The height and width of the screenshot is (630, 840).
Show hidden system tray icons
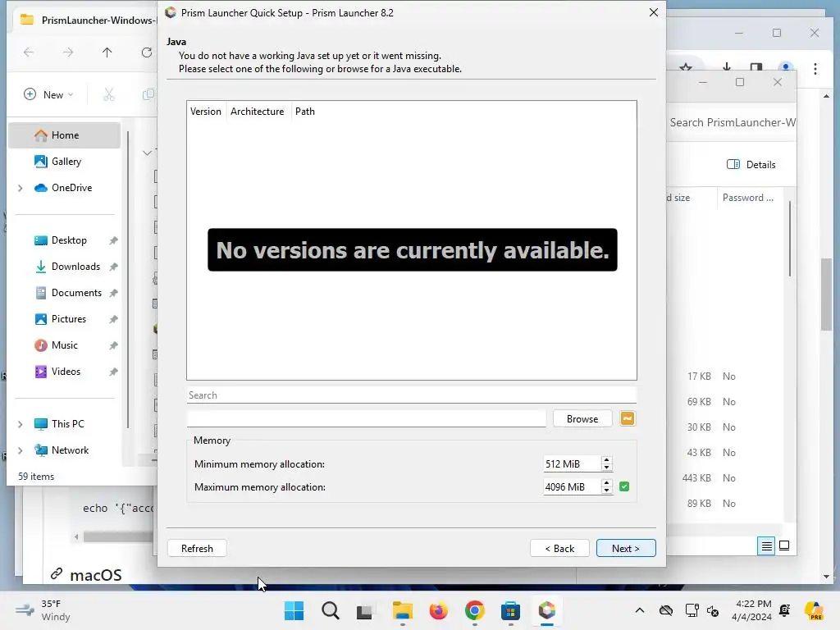coord(640,610)
